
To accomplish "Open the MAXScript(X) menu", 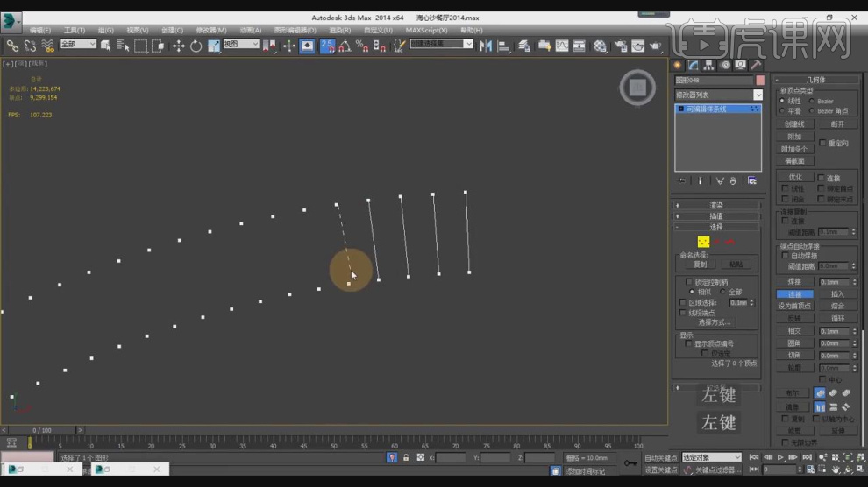I will 424,30.
